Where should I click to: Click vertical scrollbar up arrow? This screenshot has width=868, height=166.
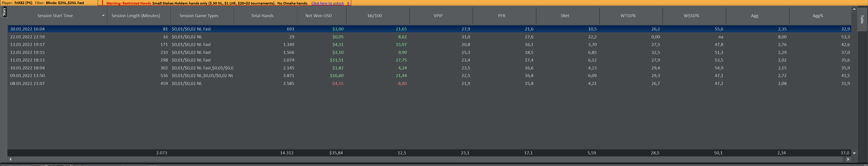854,9
